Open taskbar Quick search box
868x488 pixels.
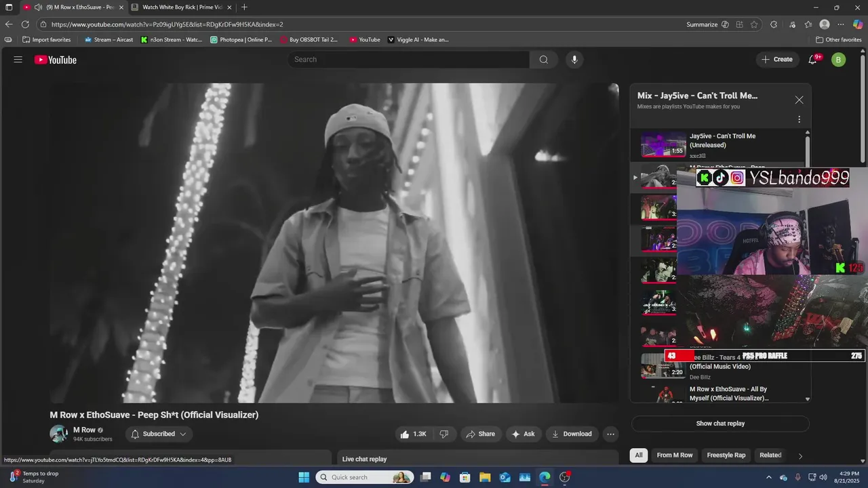[364, 477]
